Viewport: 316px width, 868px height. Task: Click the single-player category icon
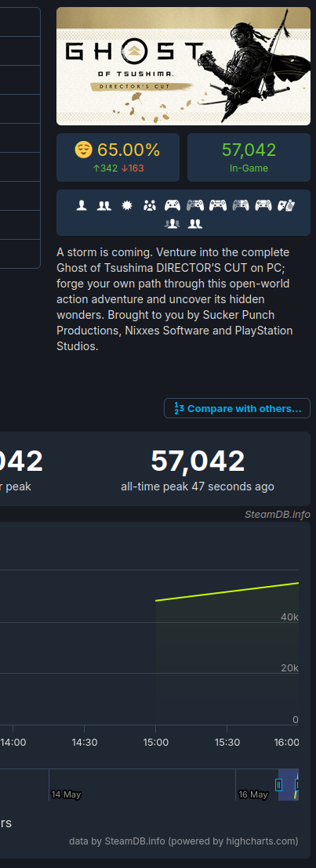pos(82,206)
